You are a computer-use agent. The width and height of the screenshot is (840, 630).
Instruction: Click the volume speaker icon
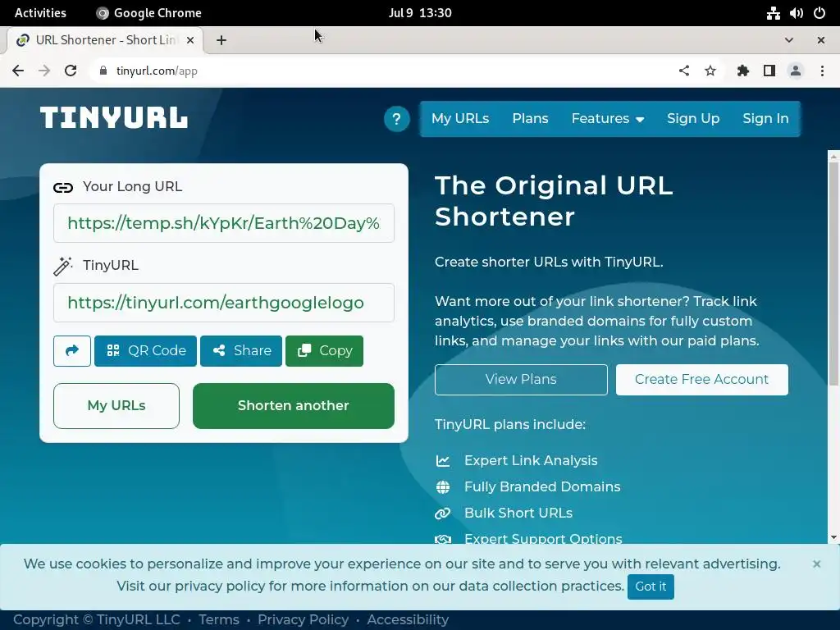797,13
